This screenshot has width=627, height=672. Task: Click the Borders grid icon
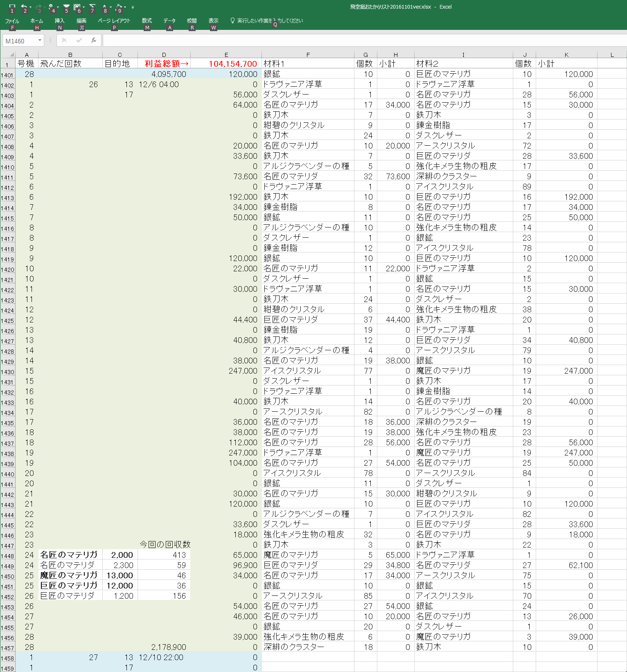tap(77, 7)
